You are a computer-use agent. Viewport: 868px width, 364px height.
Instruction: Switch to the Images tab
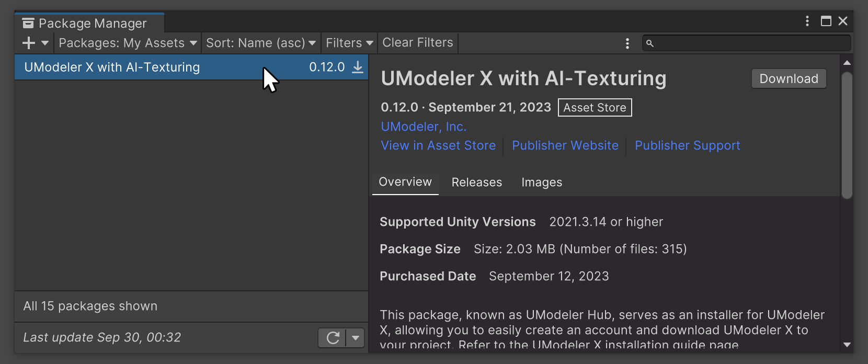(541, 183)
